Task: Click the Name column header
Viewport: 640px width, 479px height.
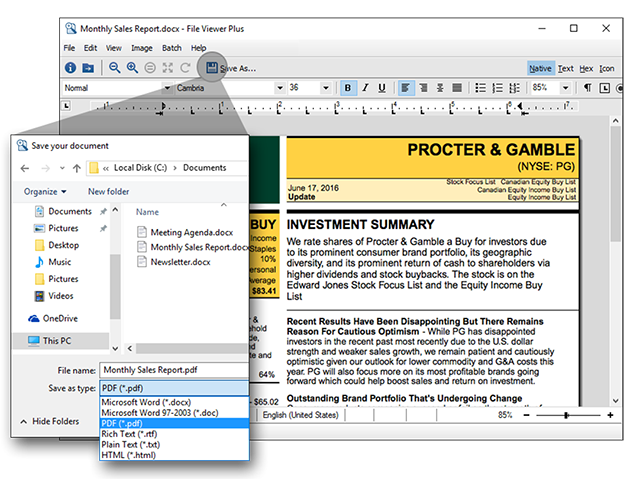Action: click(x=147, y=212)
